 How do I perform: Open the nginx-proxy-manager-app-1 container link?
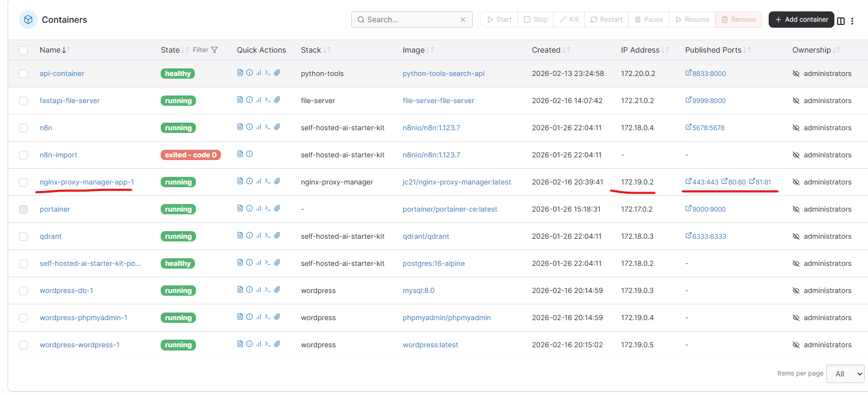tap(87, 182)
